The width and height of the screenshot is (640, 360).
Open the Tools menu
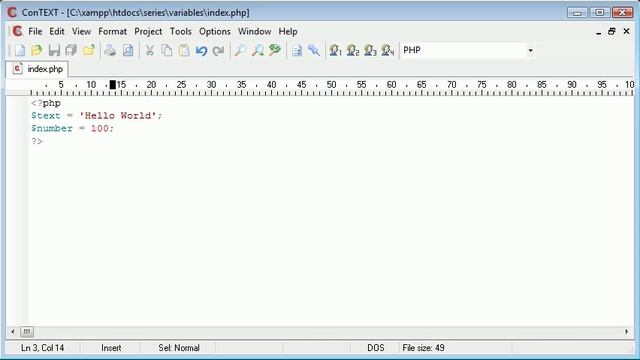click(180, 31)
